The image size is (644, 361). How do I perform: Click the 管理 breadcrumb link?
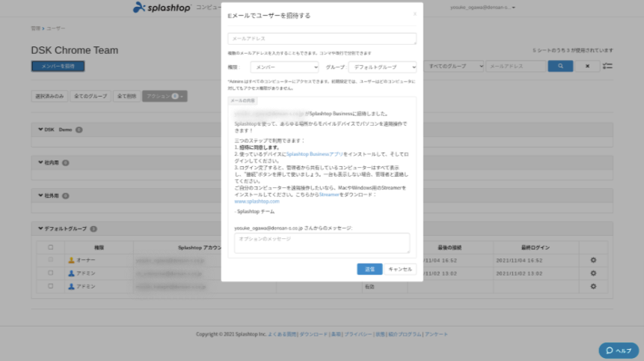pyautogui.click(x=36, y=28)
